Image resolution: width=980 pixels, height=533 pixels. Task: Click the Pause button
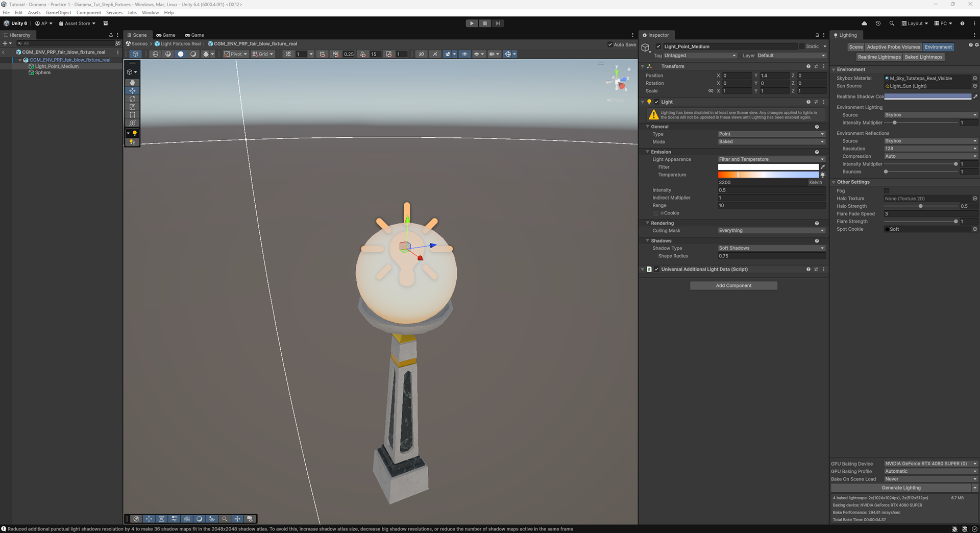(x=485, y=23)
